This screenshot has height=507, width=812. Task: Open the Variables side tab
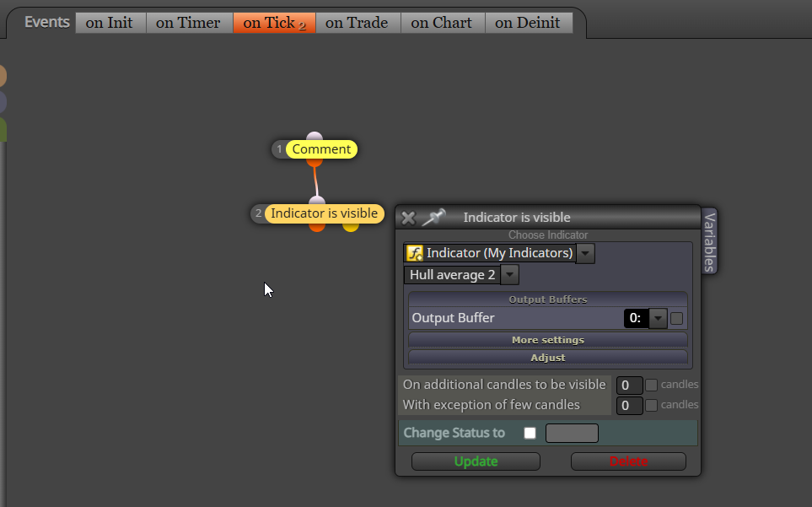click(x=709, y=242)
